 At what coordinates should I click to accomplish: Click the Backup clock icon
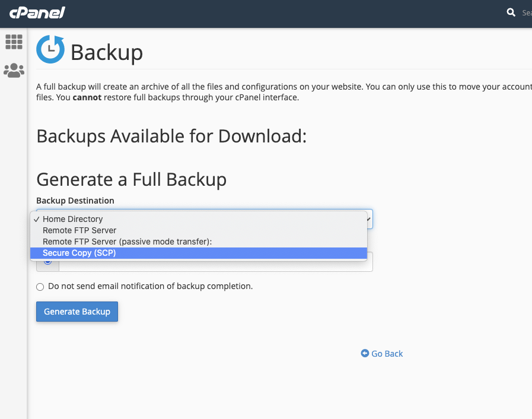click(50, 49)
